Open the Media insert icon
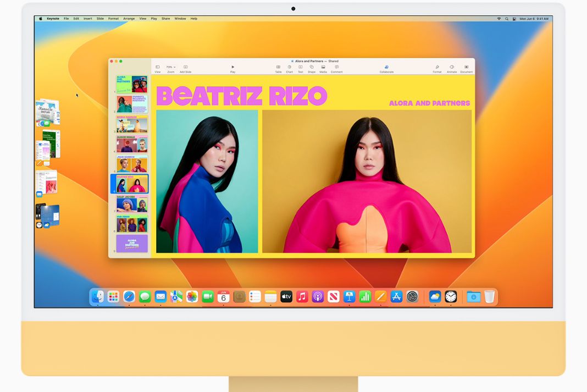This screenshot has height=392, width=587. [x=323, y=67]
